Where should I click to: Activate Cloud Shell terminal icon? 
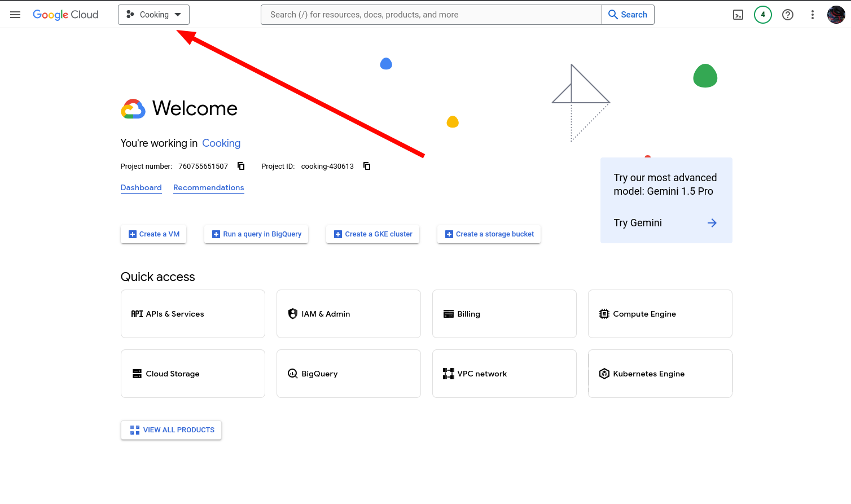click(738, 15)
